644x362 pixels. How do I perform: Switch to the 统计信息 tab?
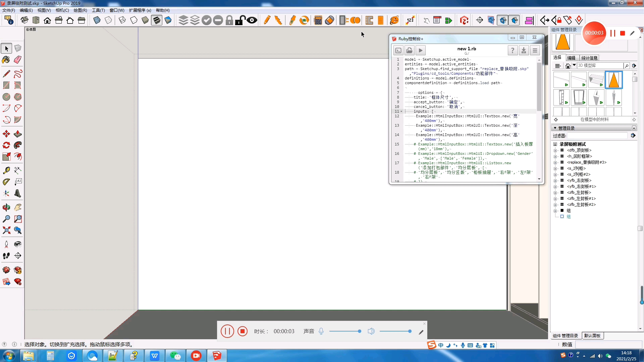pyautogui.click(x=589, y=58)
